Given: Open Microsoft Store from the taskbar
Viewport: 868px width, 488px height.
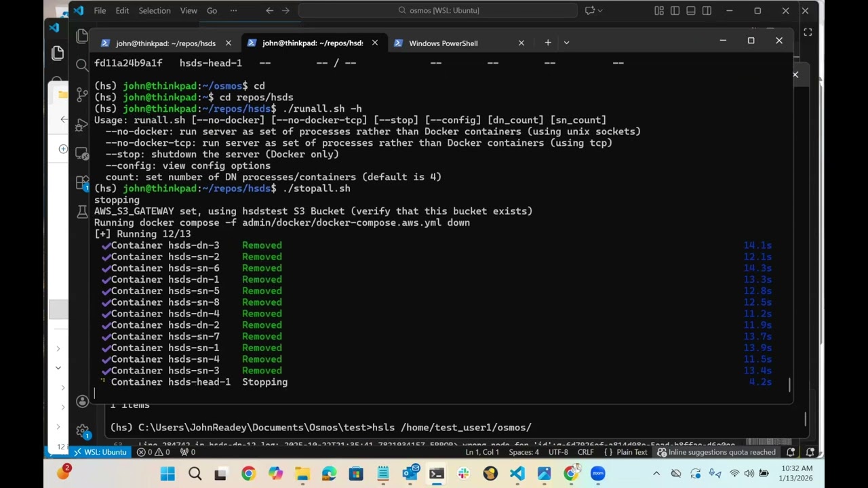Looking at the screenshot, I should point(355,474).
